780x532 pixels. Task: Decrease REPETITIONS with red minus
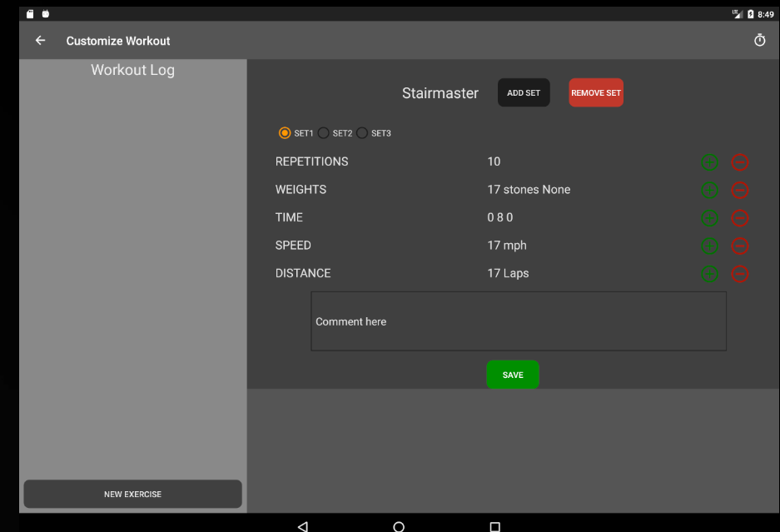(740, 162)
